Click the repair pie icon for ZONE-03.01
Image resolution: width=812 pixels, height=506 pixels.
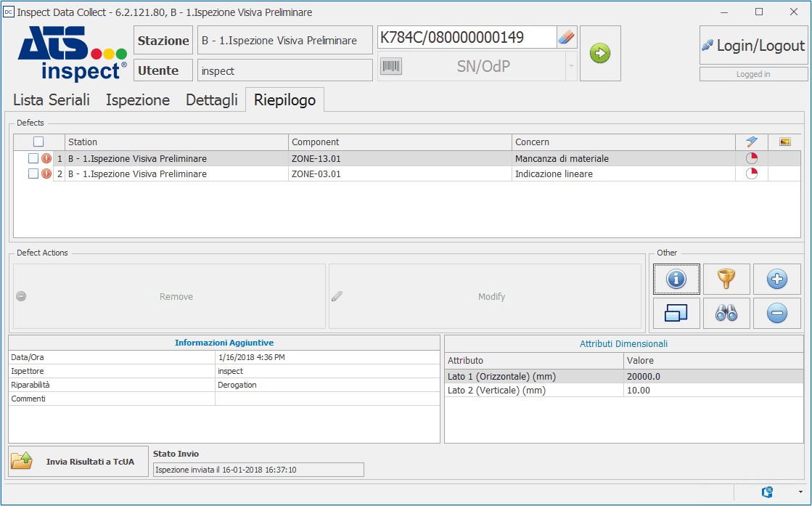tap(752, 174)
